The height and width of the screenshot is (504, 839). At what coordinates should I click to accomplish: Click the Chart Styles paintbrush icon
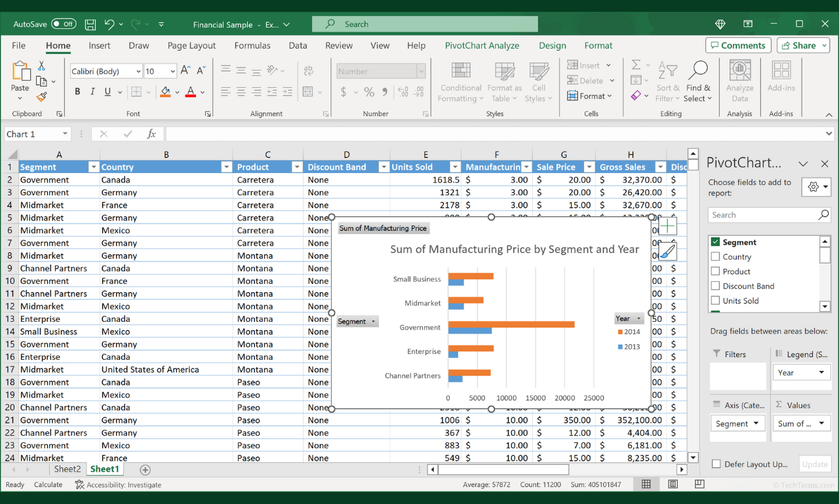pyautogui.click(x=667, y=252)
